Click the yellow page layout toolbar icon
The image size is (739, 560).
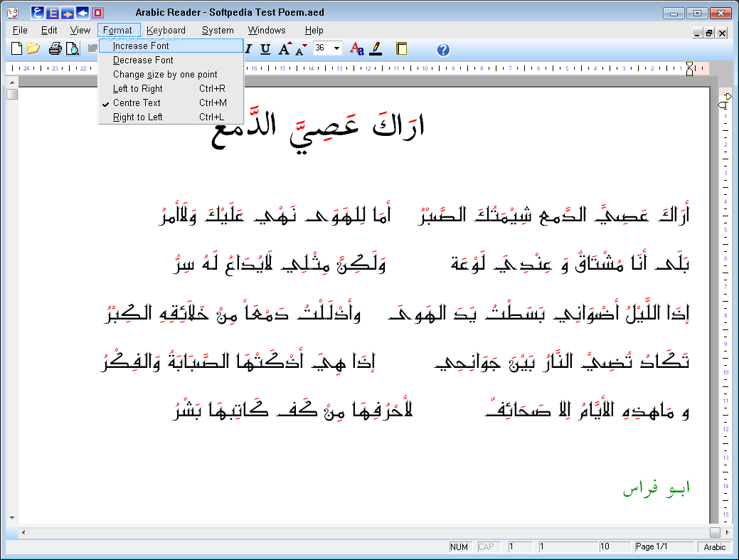pyautogui.click(x=402, y=49)
